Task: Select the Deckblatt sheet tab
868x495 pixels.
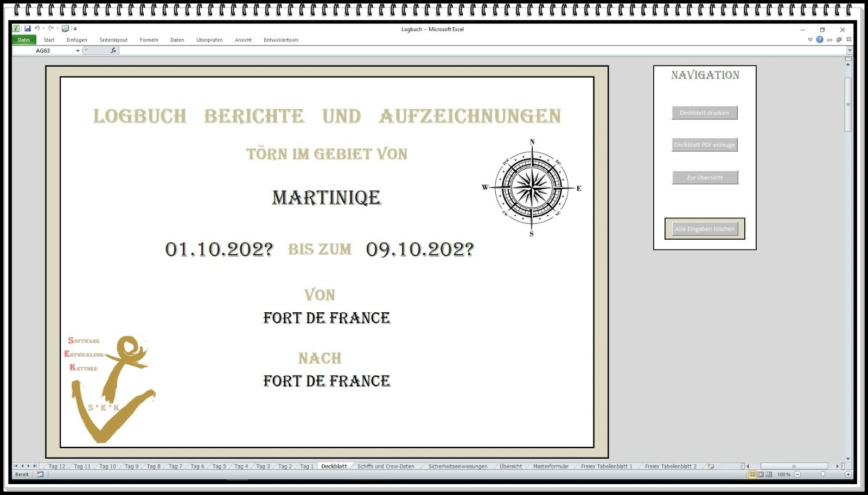Action: click(x=334, y=466)
